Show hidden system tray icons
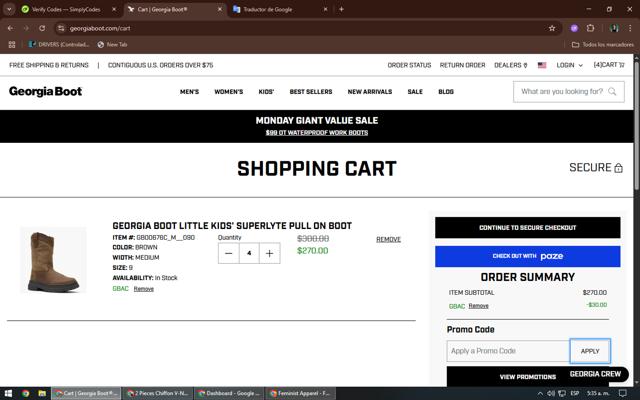This screenshot has width=640, height=400. pyautogui.click(x=540, y=393)
